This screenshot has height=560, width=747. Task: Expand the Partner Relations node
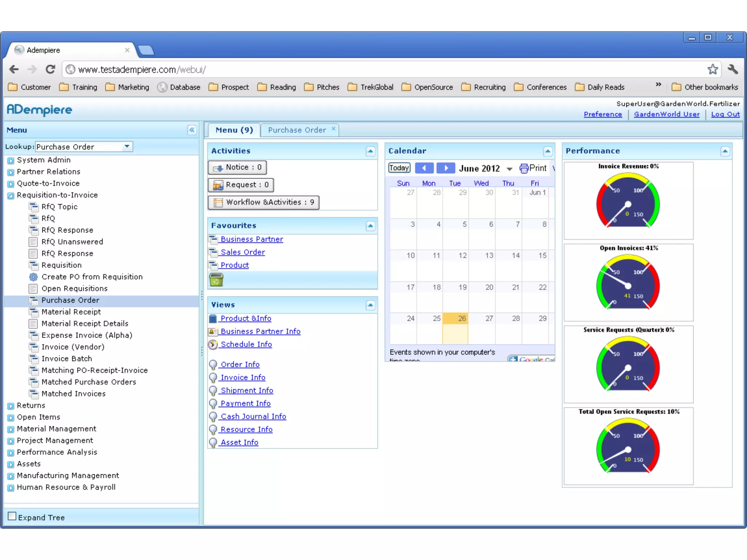(11, 172)
